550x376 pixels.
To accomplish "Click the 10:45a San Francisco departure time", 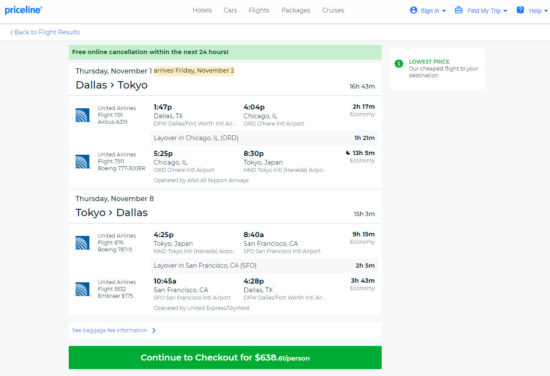I will pos(165,281).
